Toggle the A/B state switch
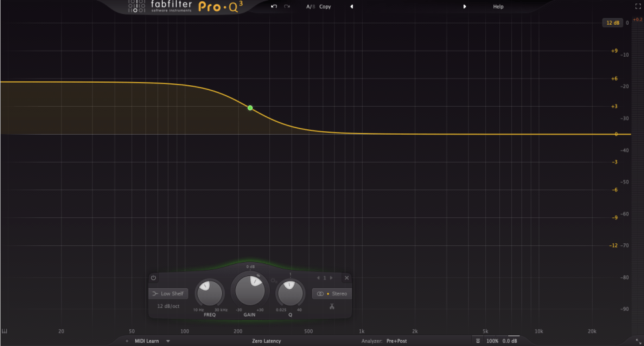644x346 pixels. (310, 7)
